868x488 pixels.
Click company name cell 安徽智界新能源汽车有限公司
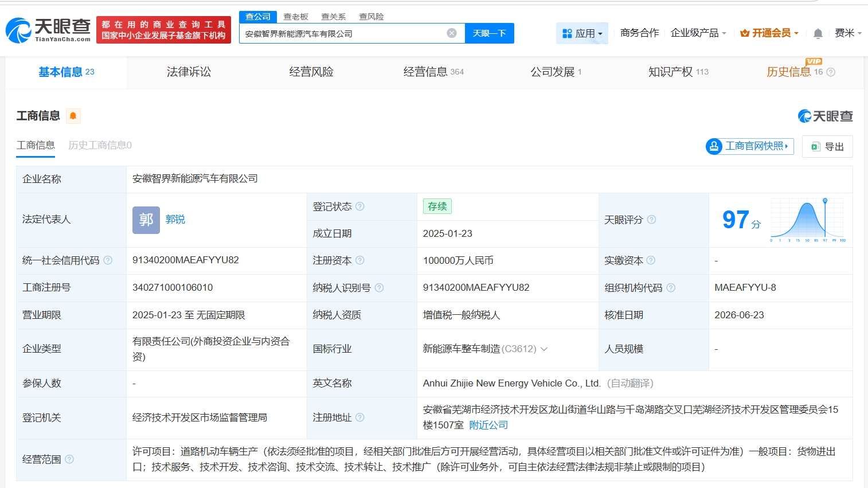coord(195,179)
